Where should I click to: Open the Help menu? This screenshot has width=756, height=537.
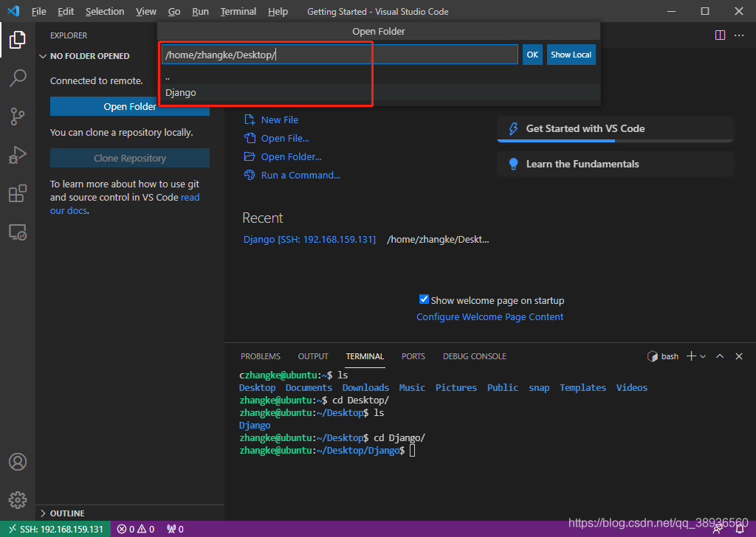pos(278,12)
